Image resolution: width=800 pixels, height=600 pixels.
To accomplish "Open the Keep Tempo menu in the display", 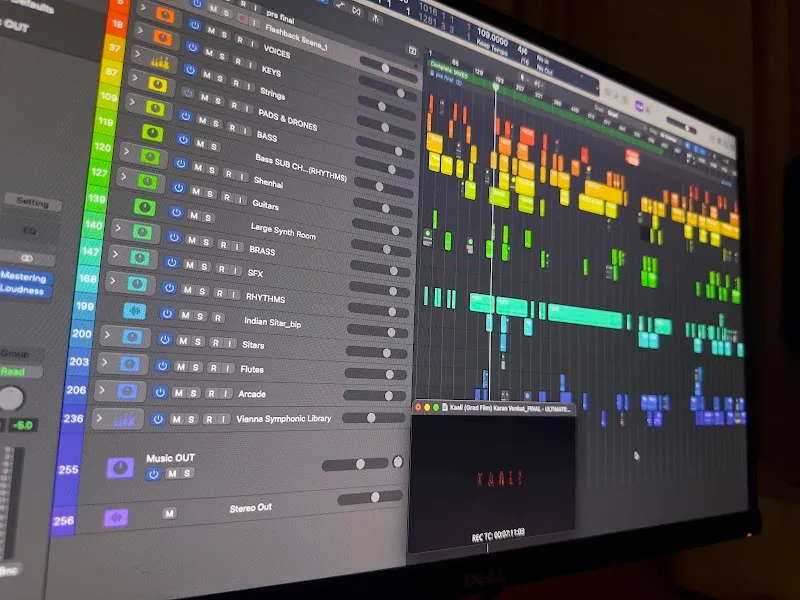I will tap(492, 50).
